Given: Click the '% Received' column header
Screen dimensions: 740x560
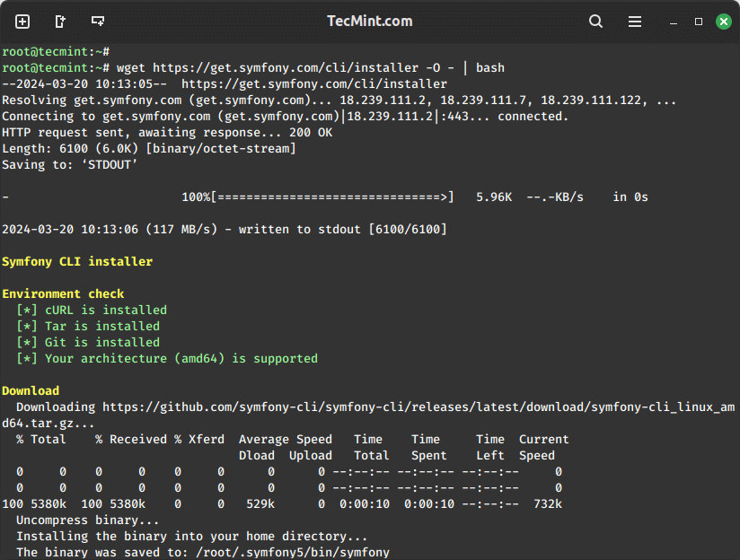Looking at the screenshot, I should [x=131, y=439].
